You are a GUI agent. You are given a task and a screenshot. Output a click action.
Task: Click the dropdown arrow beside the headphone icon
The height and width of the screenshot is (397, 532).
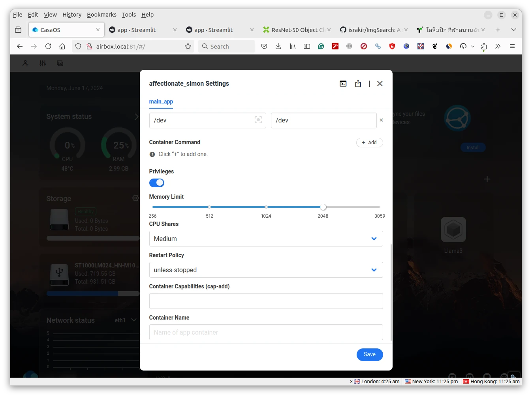click(473, 47)
